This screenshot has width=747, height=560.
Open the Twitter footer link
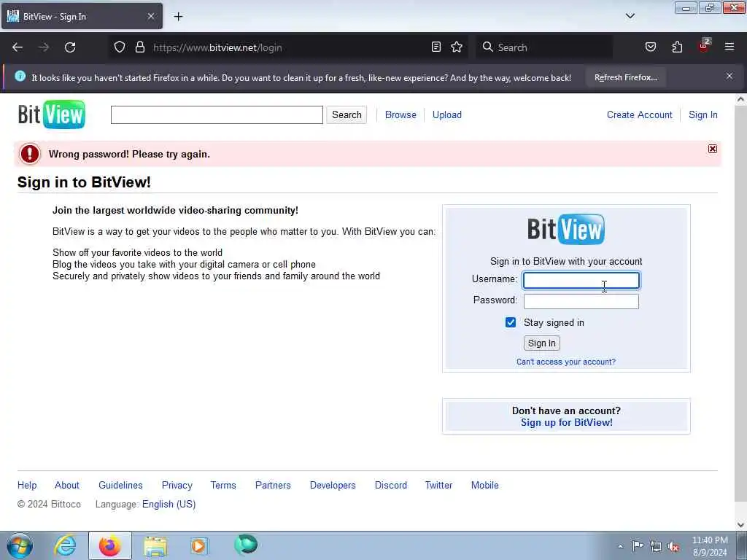pos(438,485)
